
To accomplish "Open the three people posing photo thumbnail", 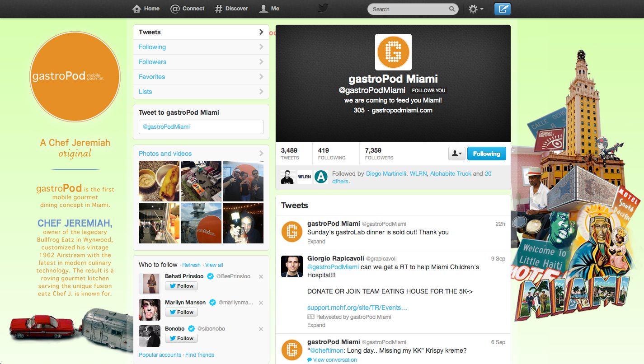I will point(243,181).
